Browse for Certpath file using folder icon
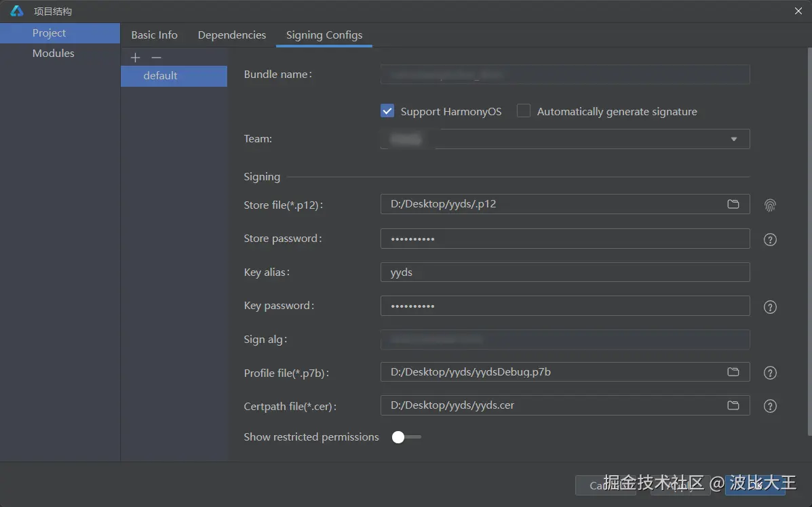The height and width of the screenshot is (507, 812). click(x=733, y=405)
